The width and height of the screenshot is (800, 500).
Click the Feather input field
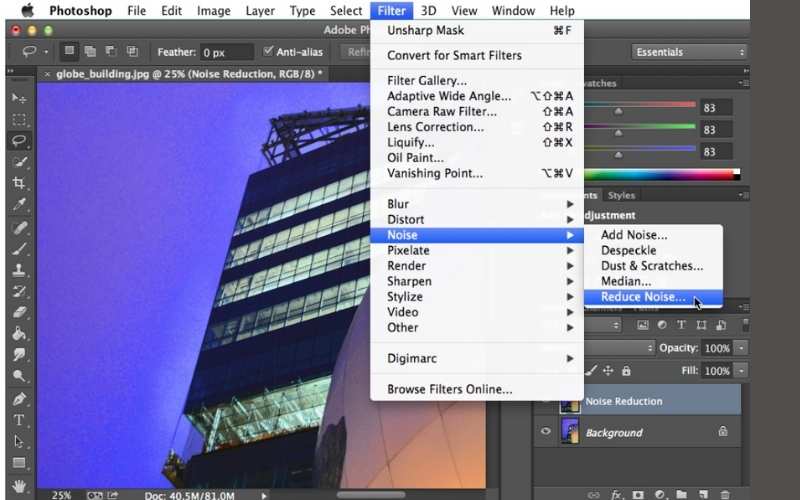pos(226,52)
